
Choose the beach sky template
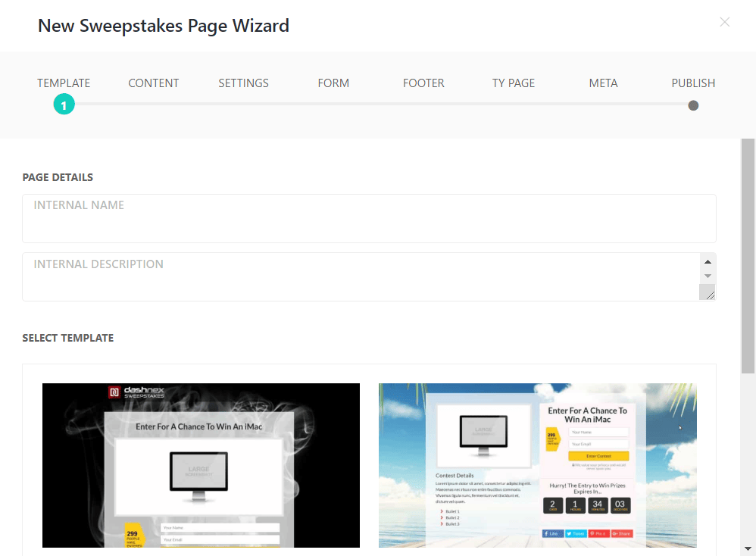tap(537, 465)
